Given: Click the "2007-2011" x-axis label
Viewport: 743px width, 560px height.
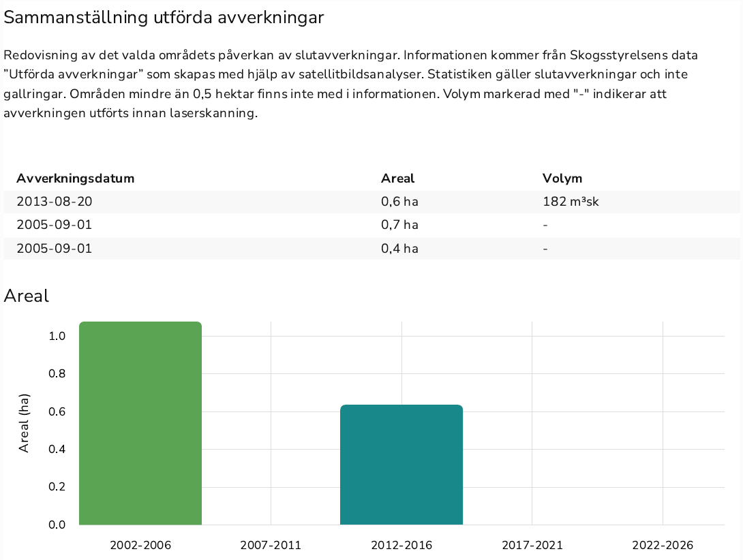Looking at the screenshot, I should click(x=271, y=545).
